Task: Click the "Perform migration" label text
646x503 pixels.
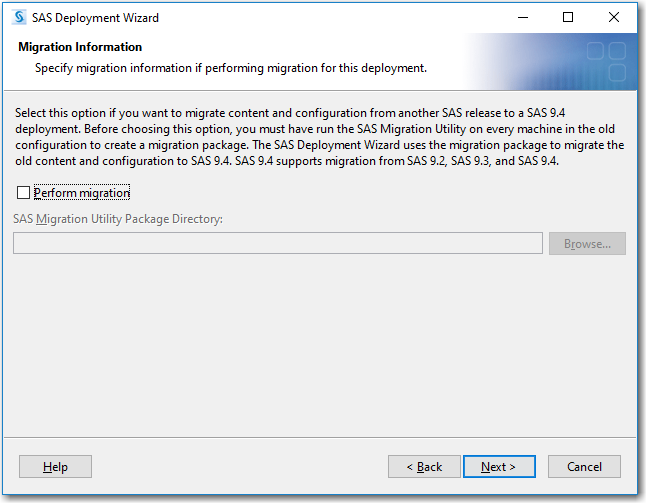Action: [82, 193]
